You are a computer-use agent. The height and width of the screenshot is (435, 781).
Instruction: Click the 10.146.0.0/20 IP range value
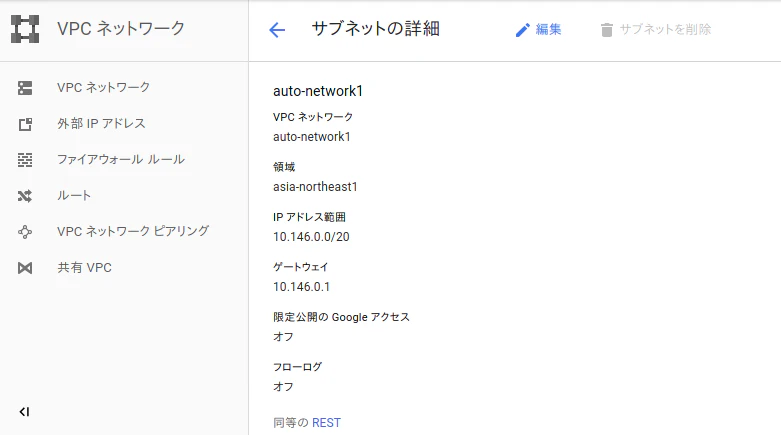click(x=311, y=237)
